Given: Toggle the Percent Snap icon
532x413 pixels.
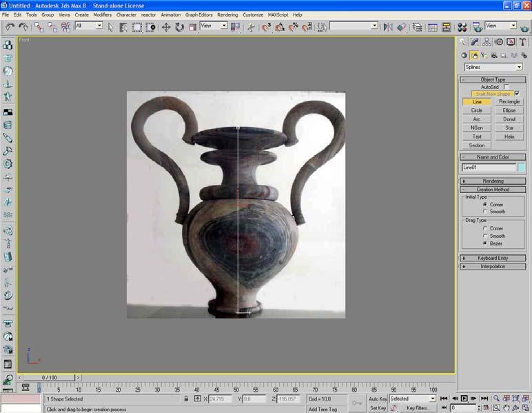Looking at the screenshot, I should coord(294,27).
